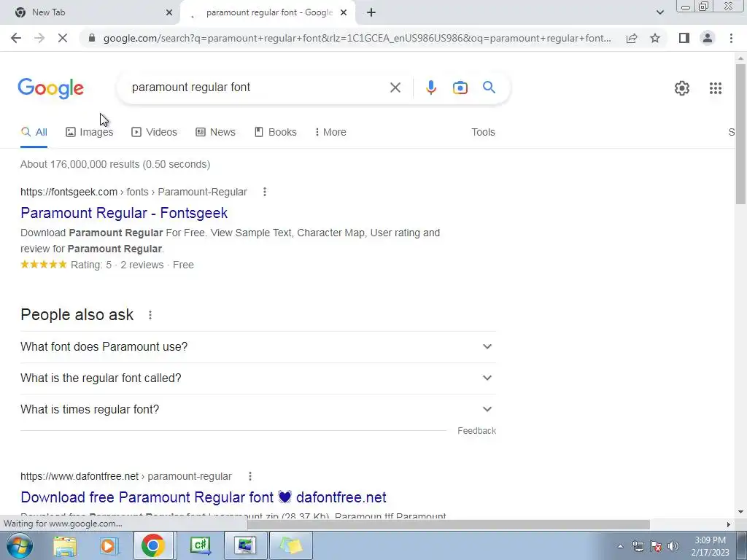Image resolution: width=747 pixels, height=560 pixels.
Task: Go back with browser back arrow
Action: (16, 38)
